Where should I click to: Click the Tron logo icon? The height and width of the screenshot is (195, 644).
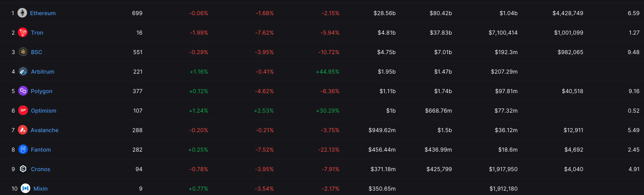coord(23,33)
